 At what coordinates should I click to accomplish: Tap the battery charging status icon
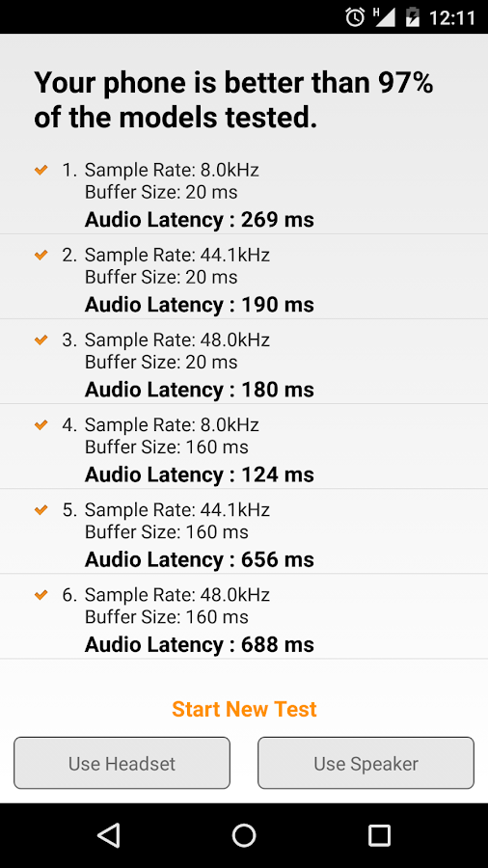(412, 16)
